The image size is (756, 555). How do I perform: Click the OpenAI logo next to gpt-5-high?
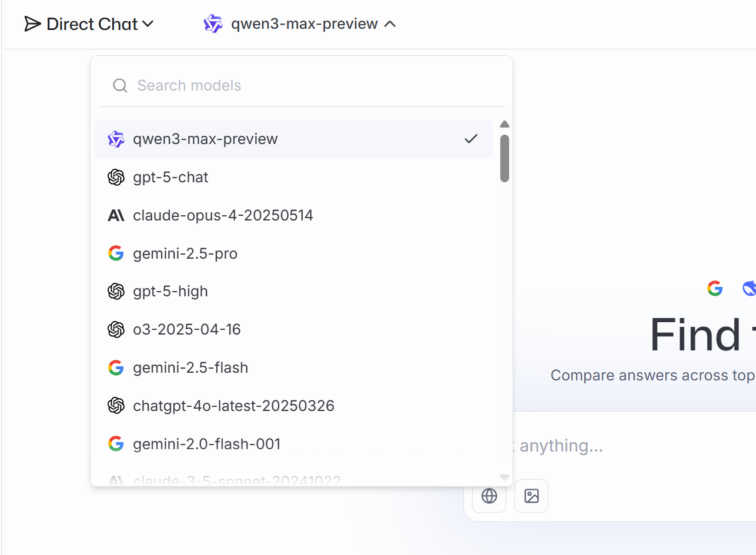tap(116, 291)
